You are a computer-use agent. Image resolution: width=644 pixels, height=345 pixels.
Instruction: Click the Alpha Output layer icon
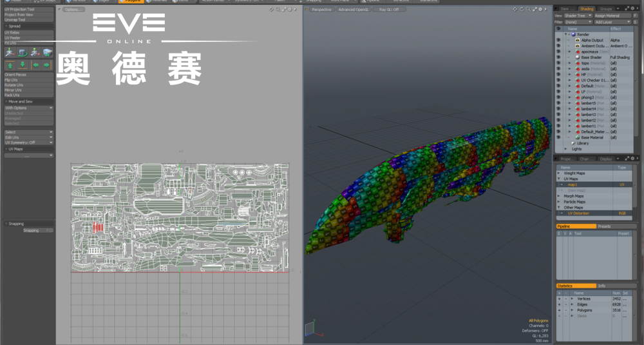point(577,40)
